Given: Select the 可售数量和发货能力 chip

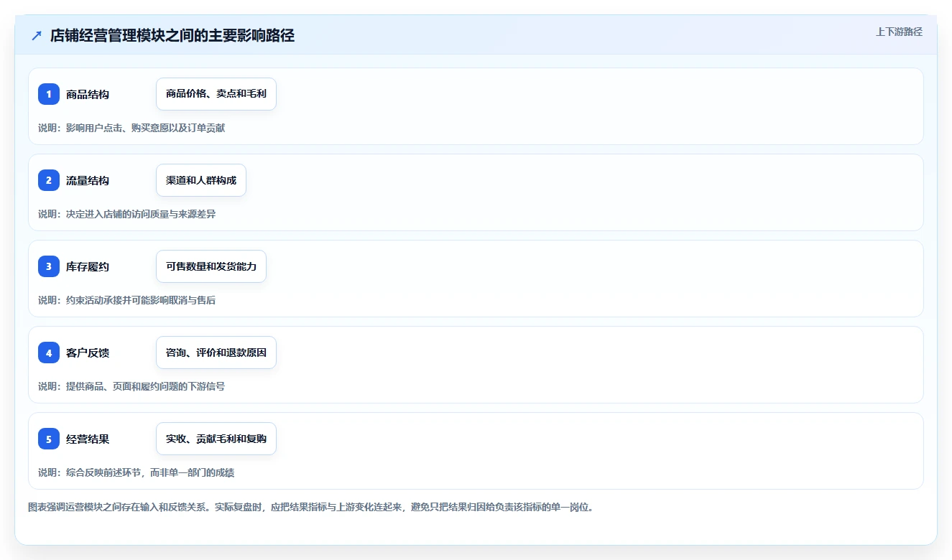Looking at the screenshot, I should pos(211,266).
